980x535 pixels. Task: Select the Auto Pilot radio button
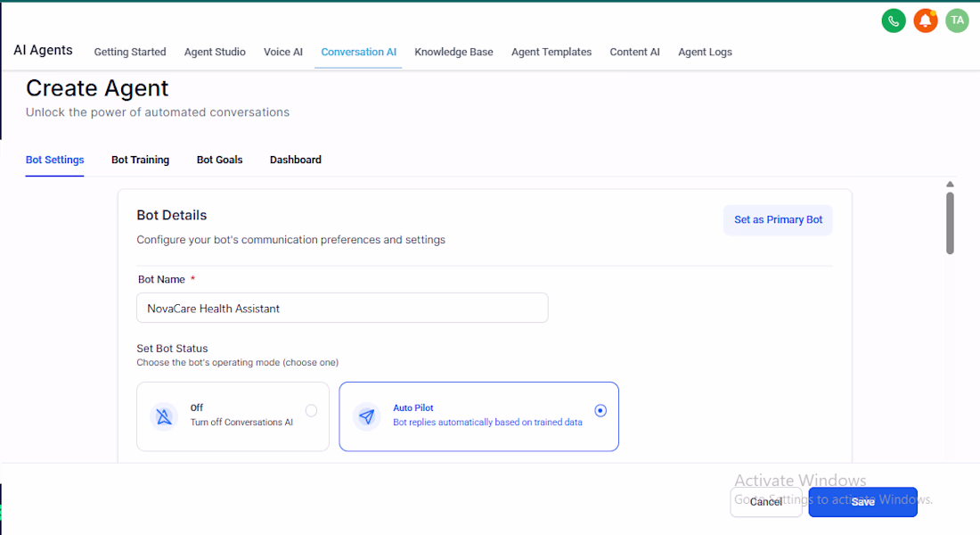click(x=600, y=410)
